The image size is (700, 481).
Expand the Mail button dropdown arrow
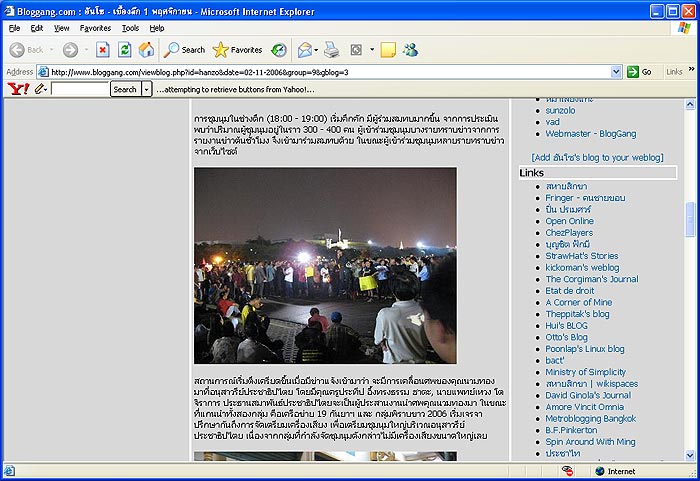(316, 50)
